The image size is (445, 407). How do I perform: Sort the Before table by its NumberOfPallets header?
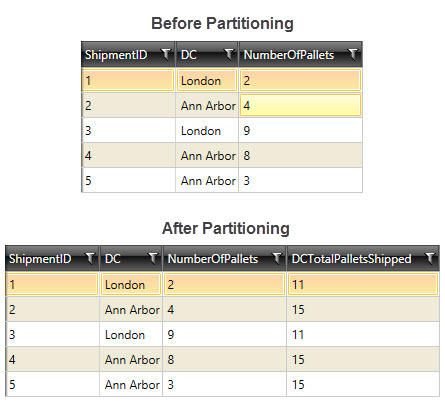[289, 55]
